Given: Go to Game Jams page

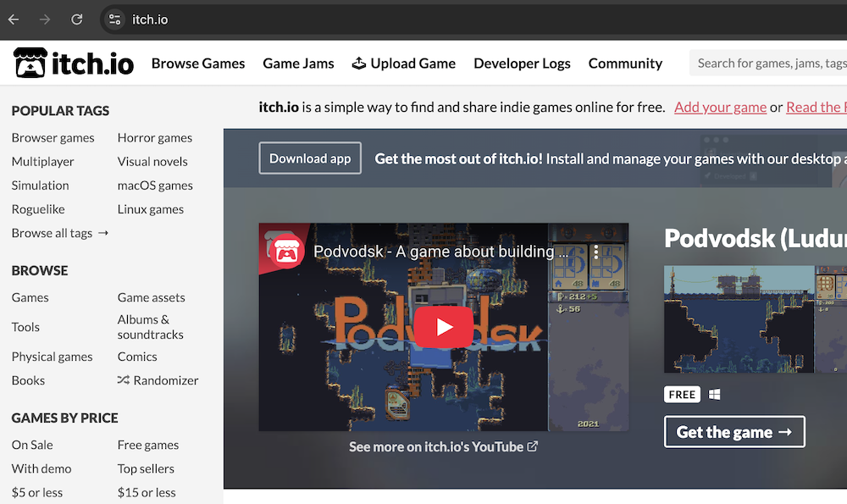Looking at the screenshot, I should (x=298, y=64).
